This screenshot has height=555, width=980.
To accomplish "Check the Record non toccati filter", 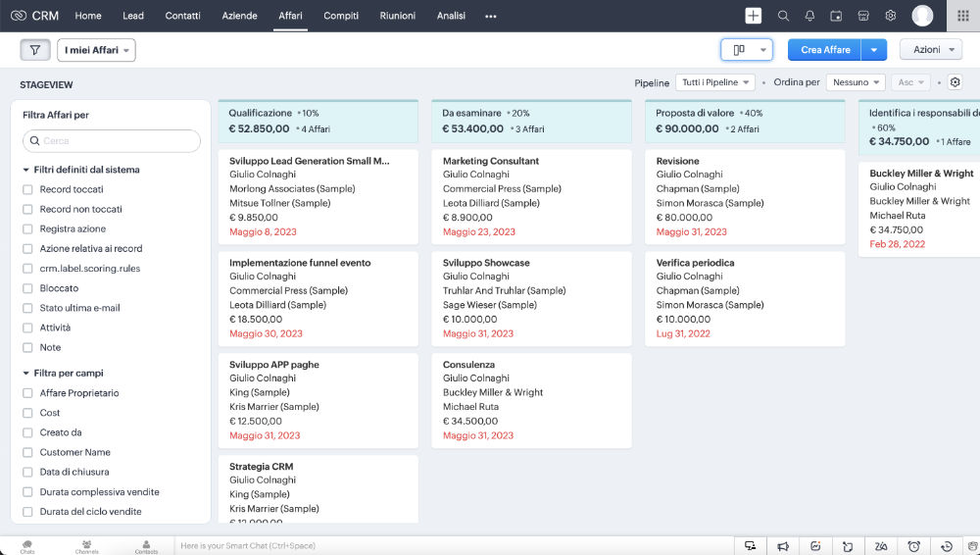I will tap(27, 209).
